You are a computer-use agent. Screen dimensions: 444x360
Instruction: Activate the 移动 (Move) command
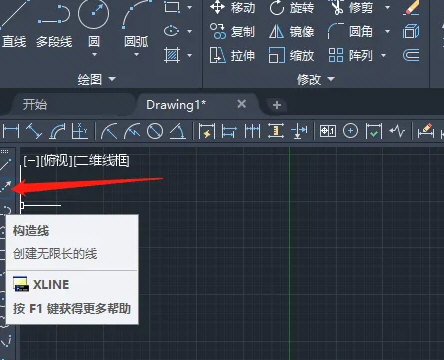tap(233, 7)
